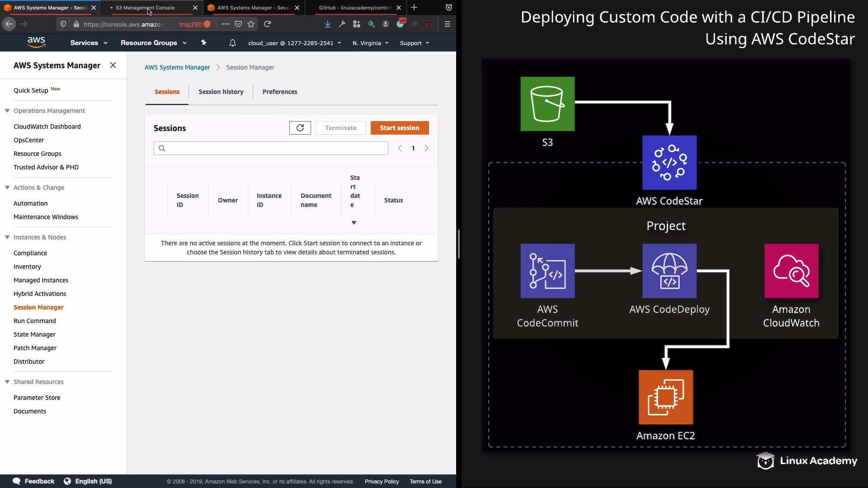
Task: Close the AWS Systems Manager sidebar
Action: coord(113,65)
